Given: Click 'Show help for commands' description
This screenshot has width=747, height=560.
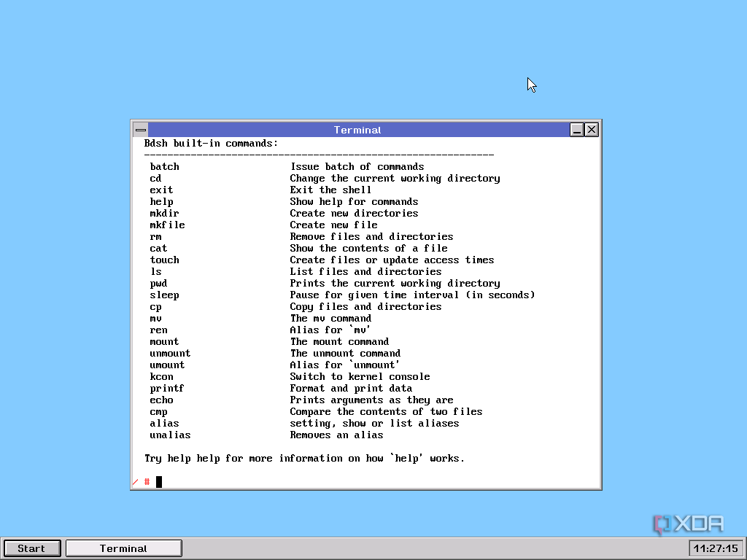Looking at the screenshot, I should 354,202.
